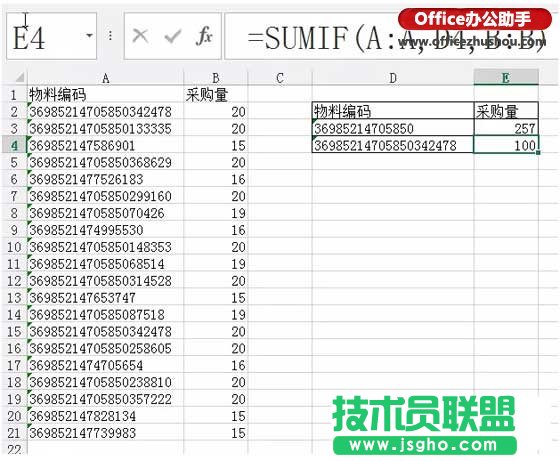Viewport: 560px width, 461px height.
Task: Select column B header
Action: coord(216,78)
